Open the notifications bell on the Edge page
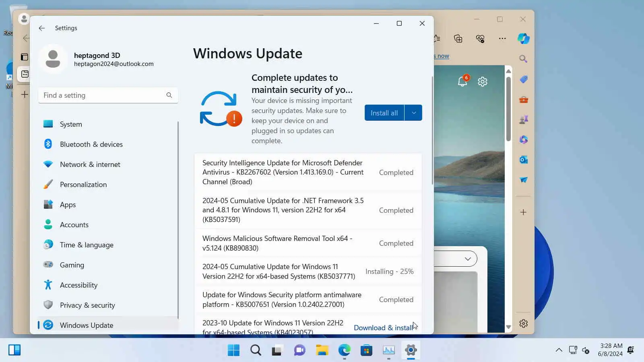This screenshot has width=644, height=362. (x=463, y=81)
